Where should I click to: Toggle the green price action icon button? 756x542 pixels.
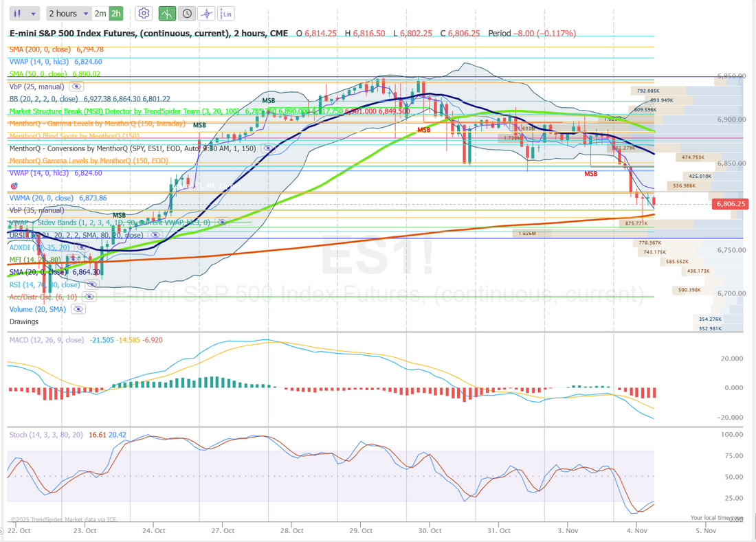coord(167,13)
